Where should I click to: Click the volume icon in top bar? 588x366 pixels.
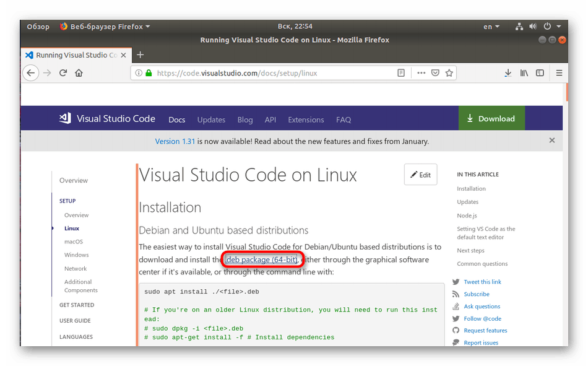533,26
